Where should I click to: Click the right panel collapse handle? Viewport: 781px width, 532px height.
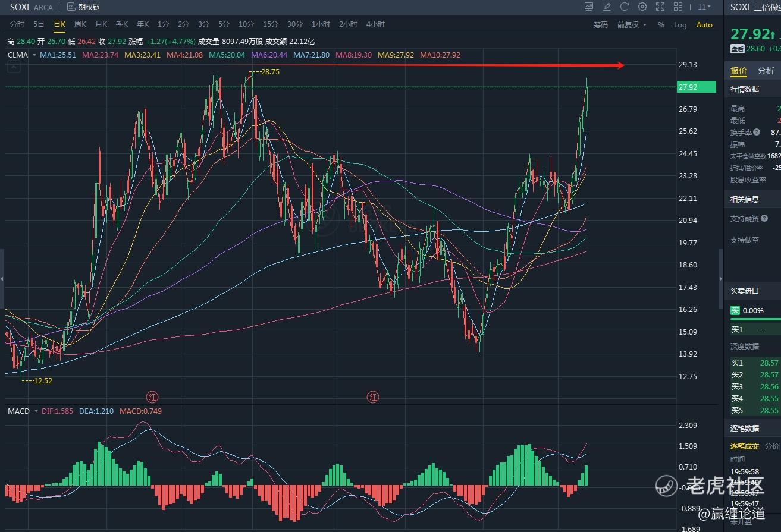tap(721, 279)
